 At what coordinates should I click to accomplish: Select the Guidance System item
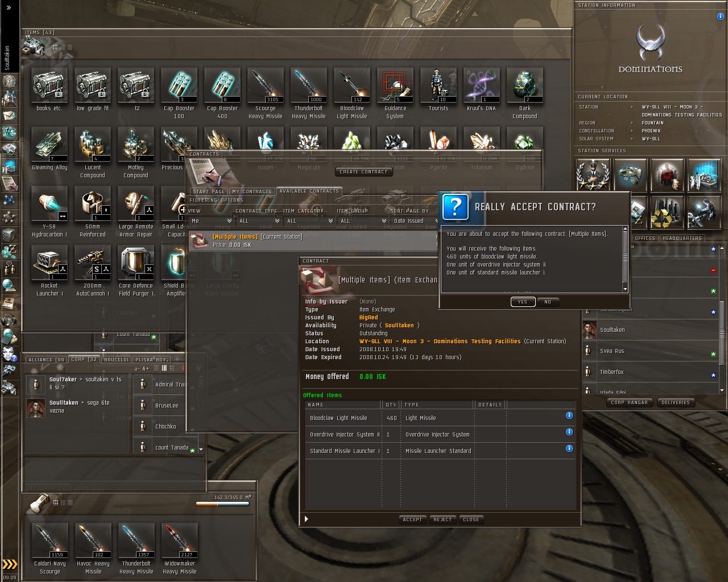[x=395, y=93]
